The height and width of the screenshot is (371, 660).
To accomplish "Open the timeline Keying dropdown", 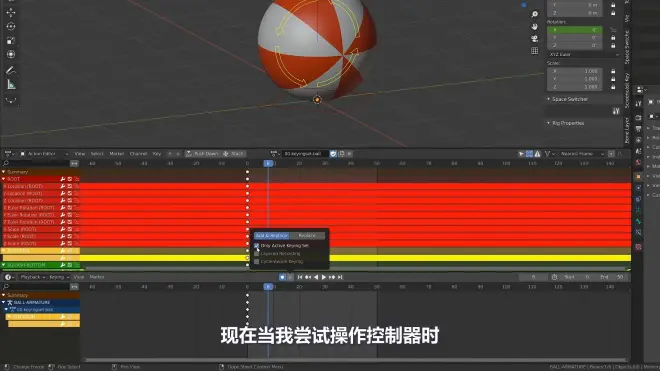I will (x=59, y=277).
